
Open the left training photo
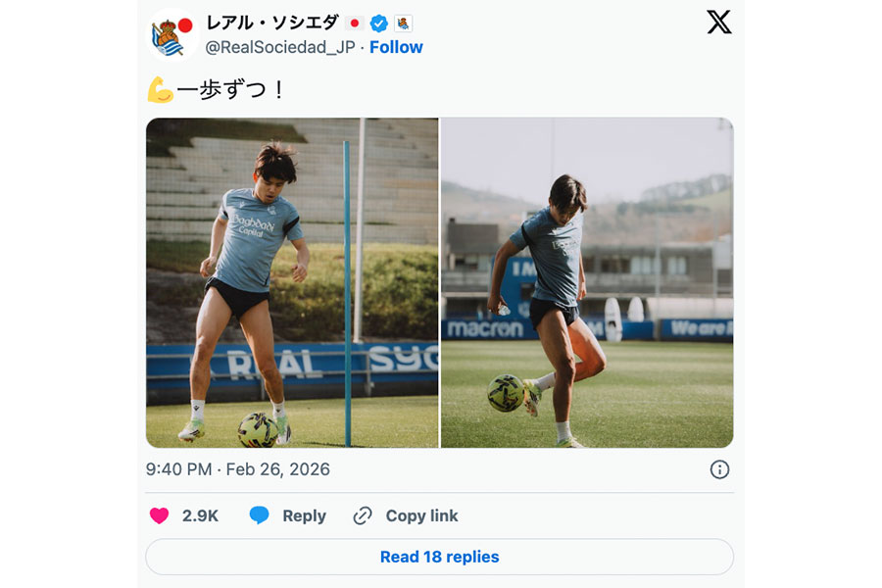(292, 281)
